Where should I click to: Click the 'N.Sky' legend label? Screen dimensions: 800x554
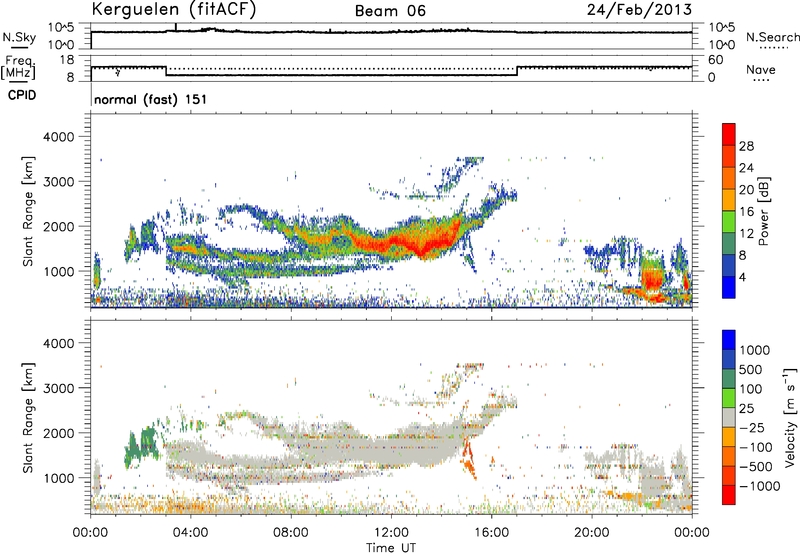coord(19,38)
